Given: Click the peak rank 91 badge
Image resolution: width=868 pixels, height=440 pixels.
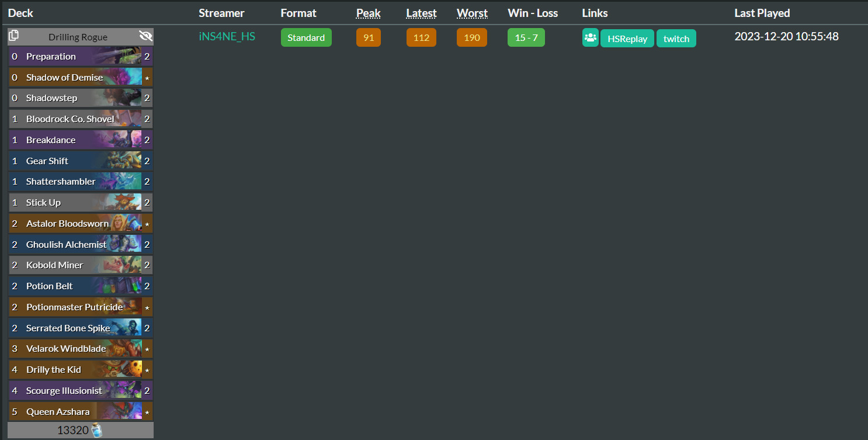Looking at the screenshot, I should click(369, 37).
